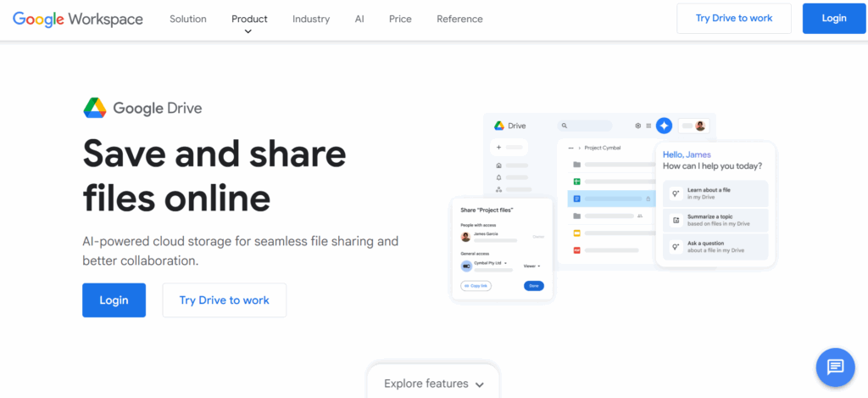Click the blue Docs file icon
This screenshot has height=398, width=868.
pos(576,199)
